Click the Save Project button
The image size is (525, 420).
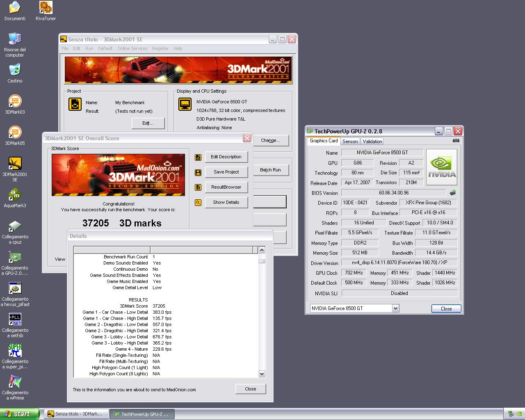226,172
